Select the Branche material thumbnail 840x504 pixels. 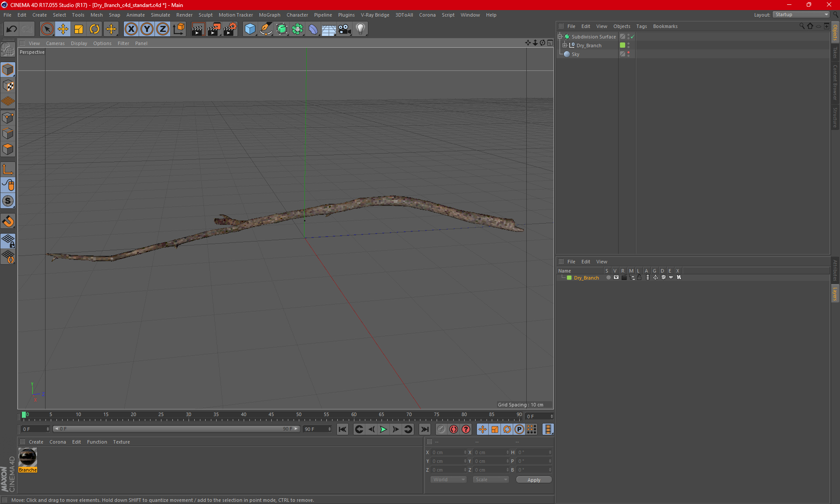(x=28, y=457)
